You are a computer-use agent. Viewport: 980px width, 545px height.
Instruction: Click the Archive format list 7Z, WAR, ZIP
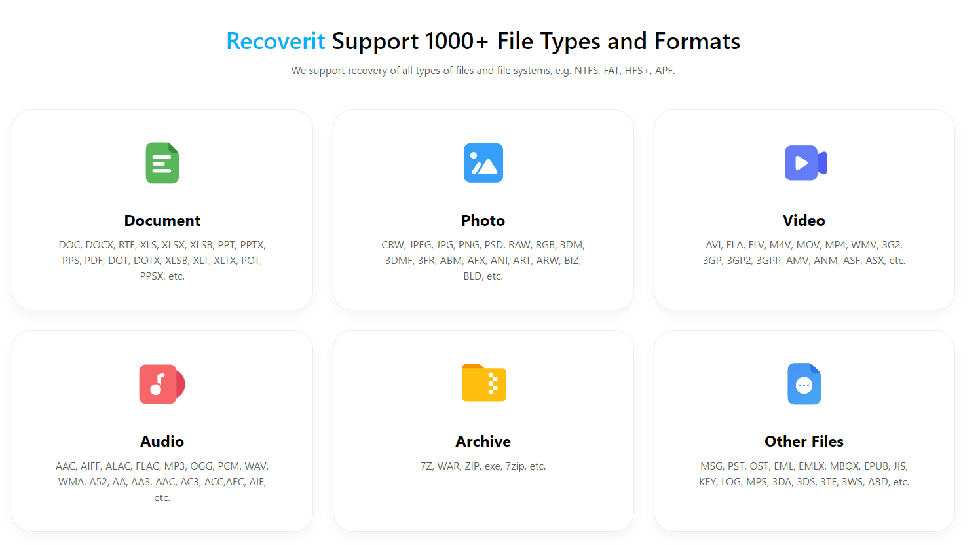click(x=483, y=466)
